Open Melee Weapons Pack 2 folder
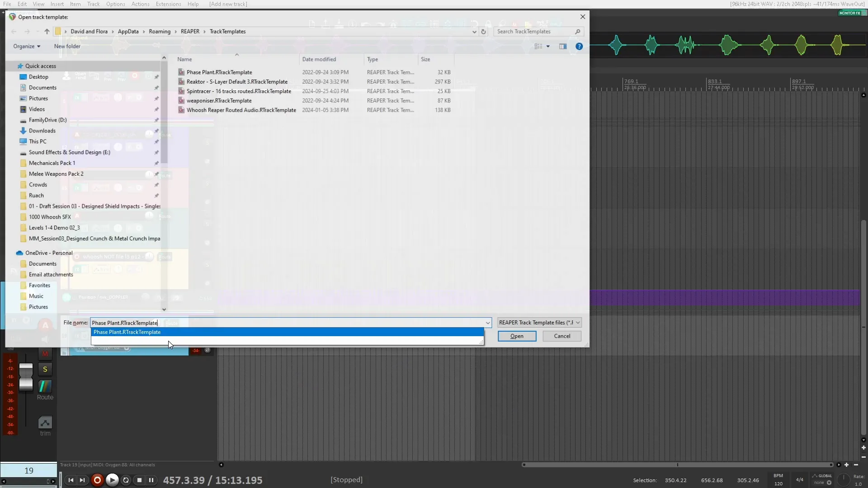The width and height of the screenshot is (868, 488). pos(56,174)
